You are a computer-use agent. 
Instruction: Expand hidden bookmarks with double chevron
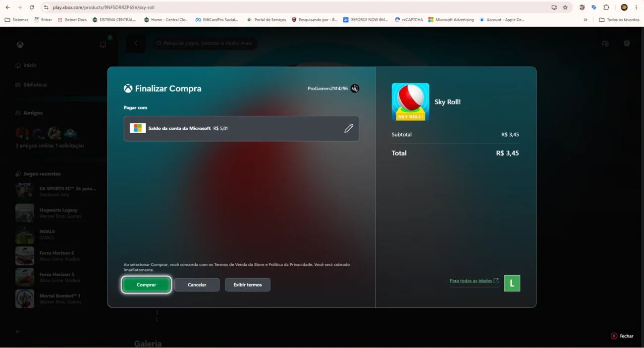(586, 20)
